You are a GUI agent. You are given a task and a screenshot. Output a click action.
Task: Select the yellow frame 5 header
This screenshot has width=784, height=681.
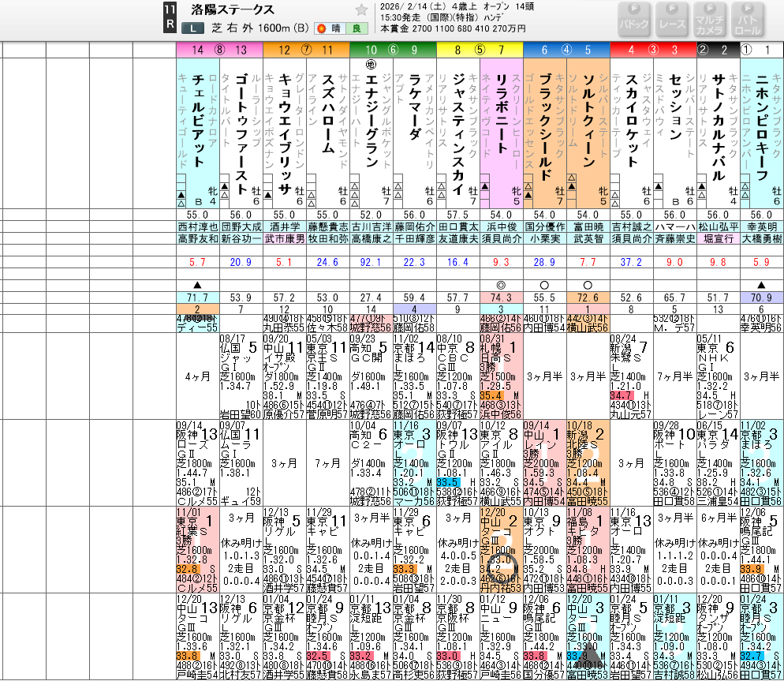click(x=480, y=50)
